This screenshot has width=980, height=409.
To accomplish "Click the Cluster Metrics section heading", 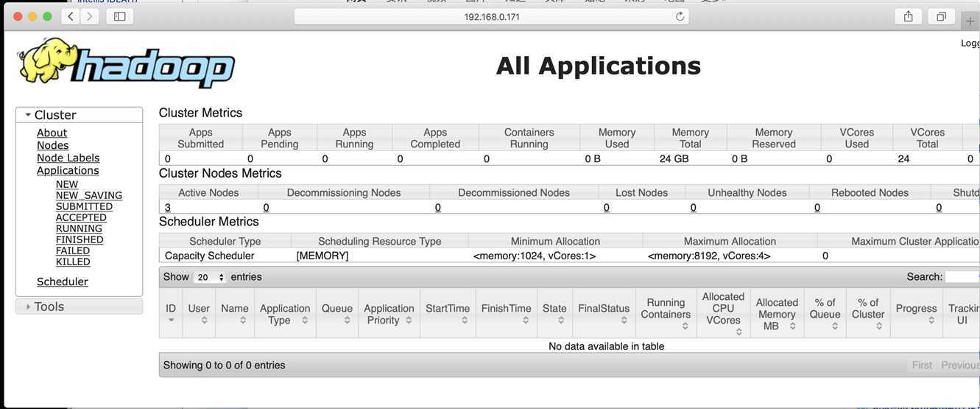I will pyautogui.click(x=201, y=113).
